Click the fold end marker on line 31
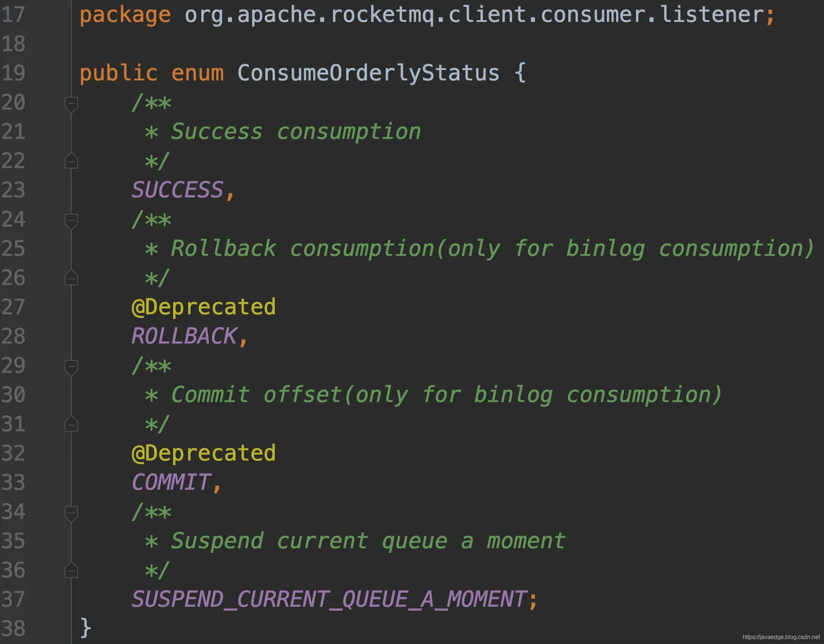Image resolution: width=824 pixels, height=644 pixels. pyautogui.click(x=71, y=424)
